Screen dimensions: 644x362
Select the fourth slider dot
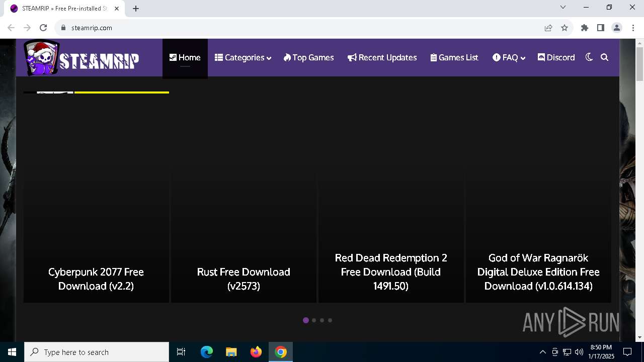(x=330, y=320)
